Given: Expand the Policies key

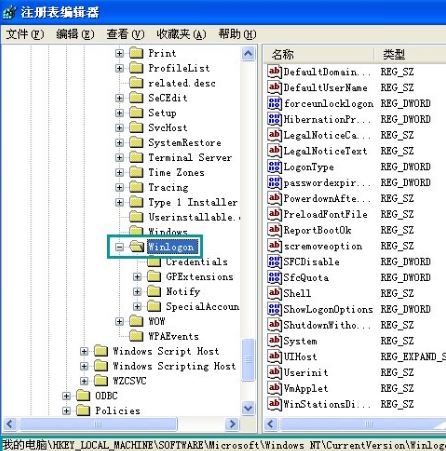Looking at the screenshot, I should click(66, 411).
